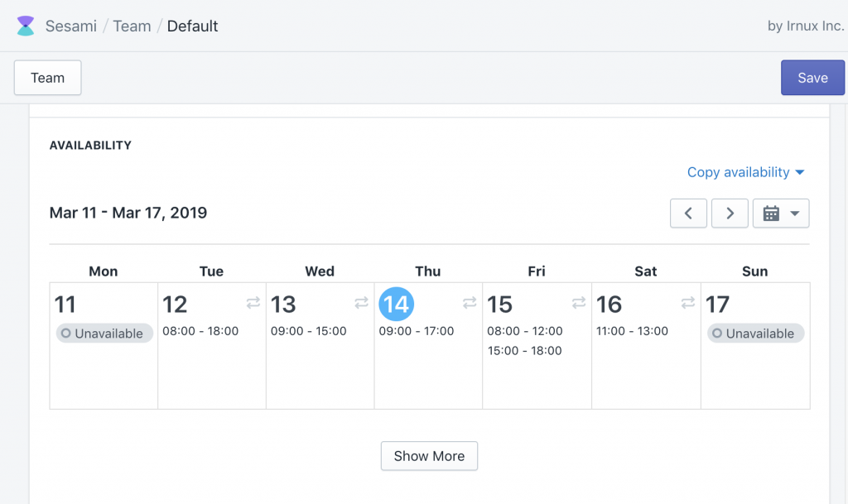
Task: Click the Sesami logo icon
Action: (26, 26)
